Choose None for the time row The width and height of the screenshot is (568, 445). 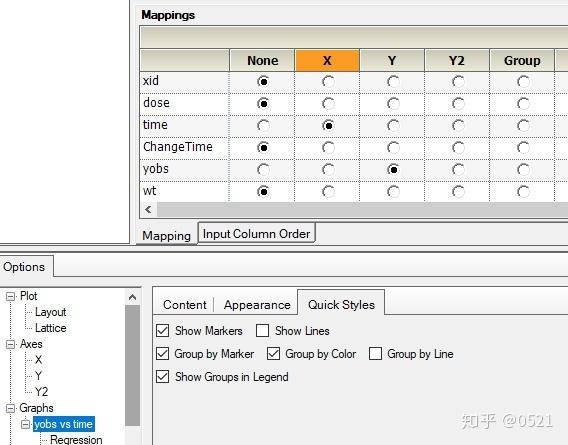[263, 126]
